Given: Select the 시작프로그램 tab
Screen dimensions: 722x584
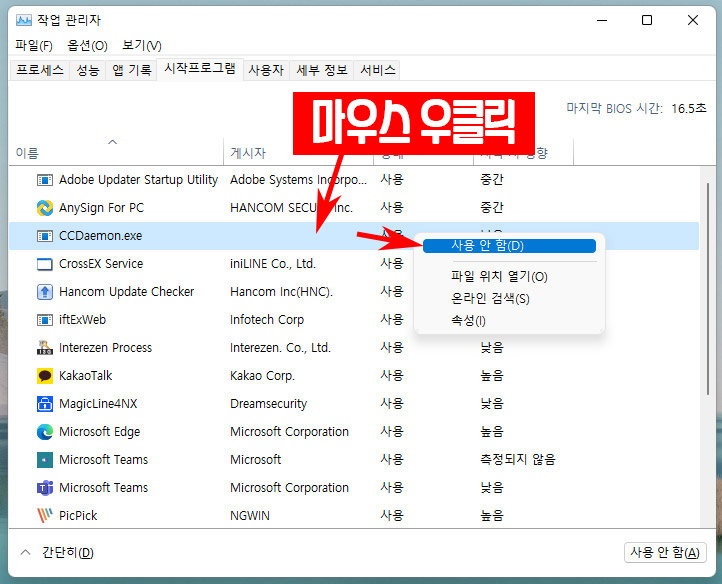Looking at the screenshot, I should pos(200,69).
